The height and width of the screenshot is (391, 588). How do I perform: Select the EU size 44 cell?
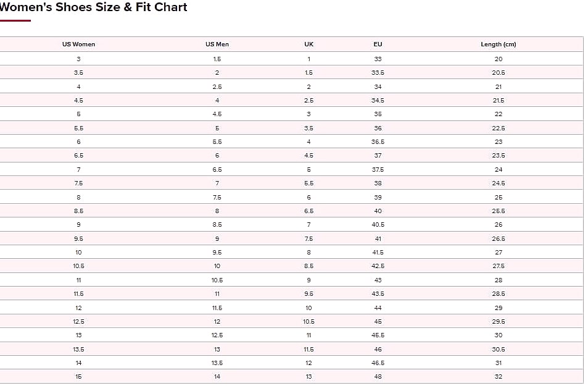[x=378, y=308]
